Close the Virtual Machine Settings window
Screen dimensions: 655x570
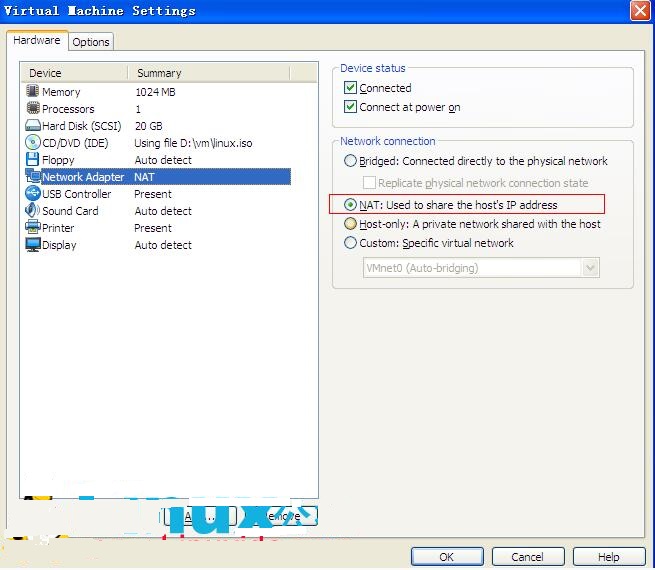click(x=640, y=10)
